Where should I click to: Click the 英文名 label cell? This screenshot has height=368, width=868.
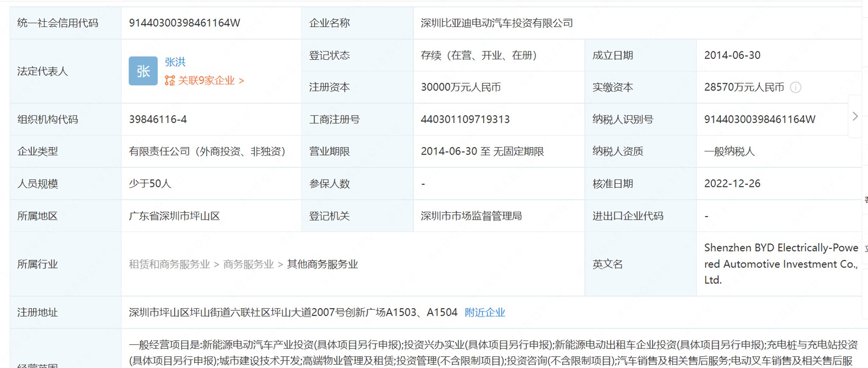click(640, 264)
